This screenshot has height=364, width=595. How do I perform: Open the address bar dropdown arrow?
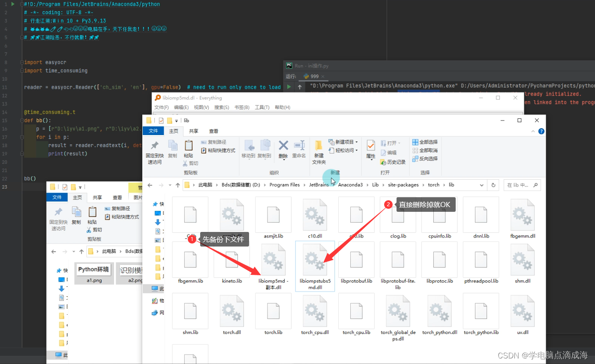coord(482,185)
